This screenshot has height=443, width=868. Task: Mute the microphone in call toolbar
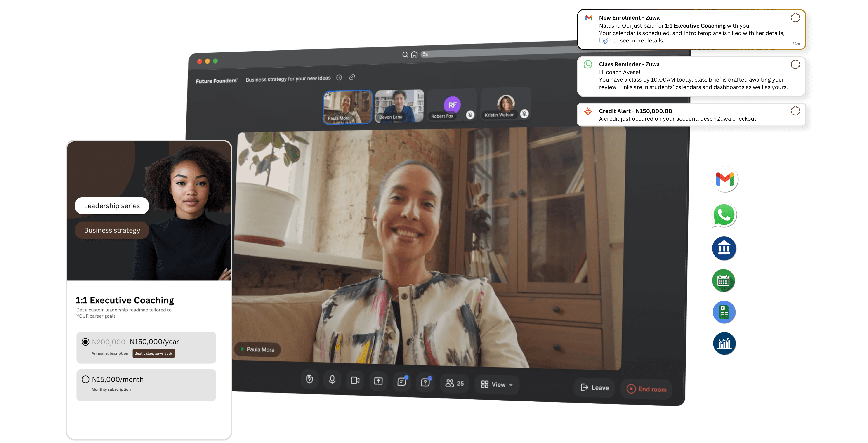[x=332, y=380]
